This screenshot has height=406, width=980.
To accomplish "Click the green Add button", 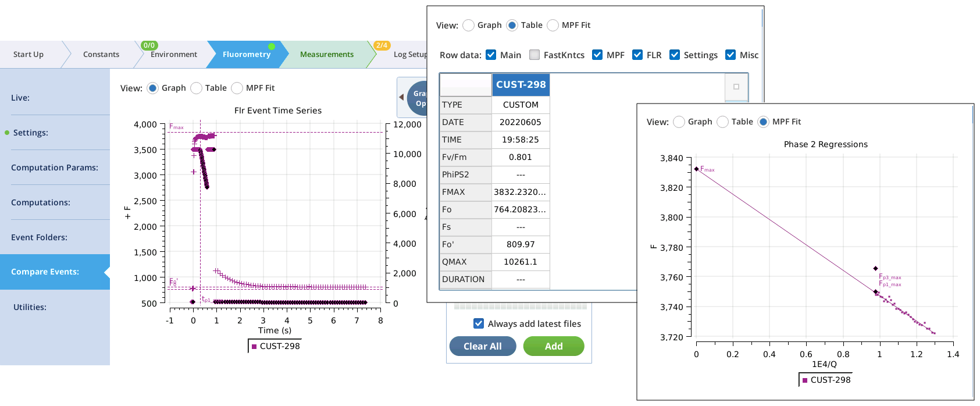I will point(554,346).
